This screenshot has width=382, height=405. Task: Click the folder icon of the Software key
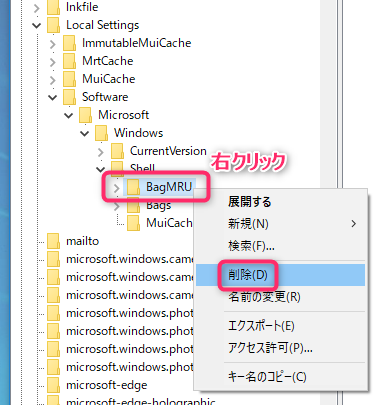point(69,97)
